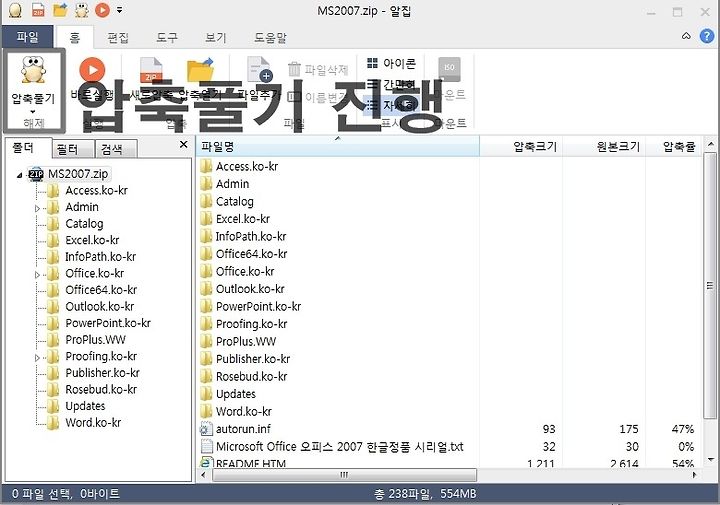Click the ALZip egg logo in title bar

coord(15,10)
